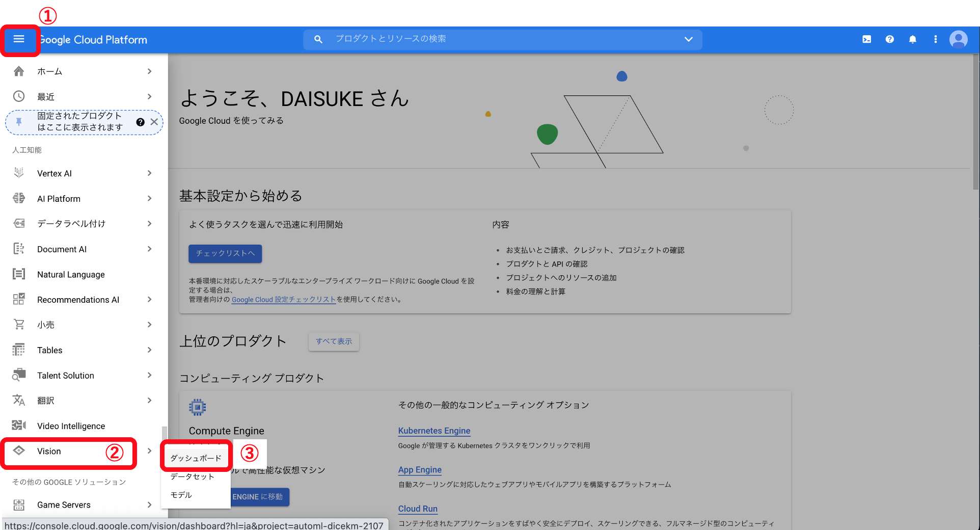Expand the Vertex AI submenu chevron
Viewport: 980px width, 530px height.
(149, 173)
